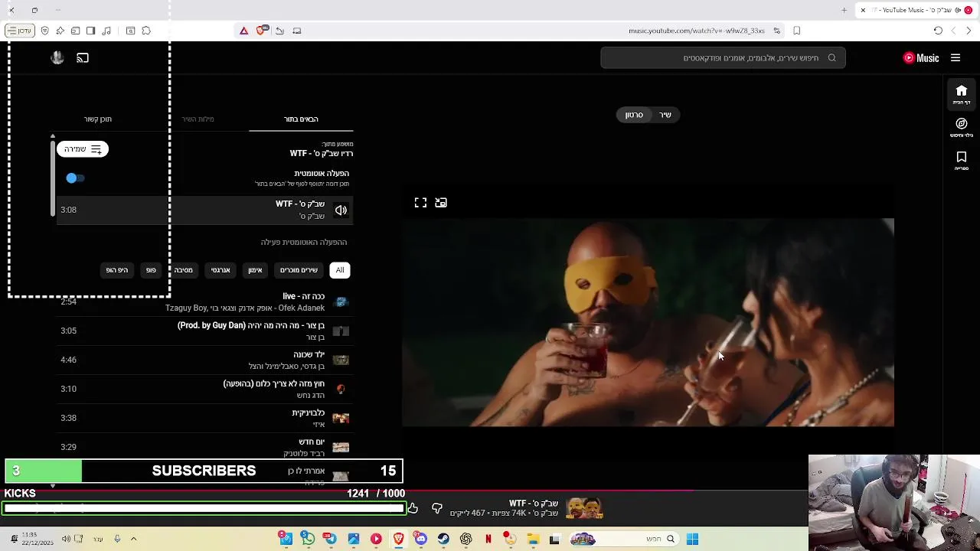Click the browser address bar URL
Screen dimensions: 980x551
696,31
